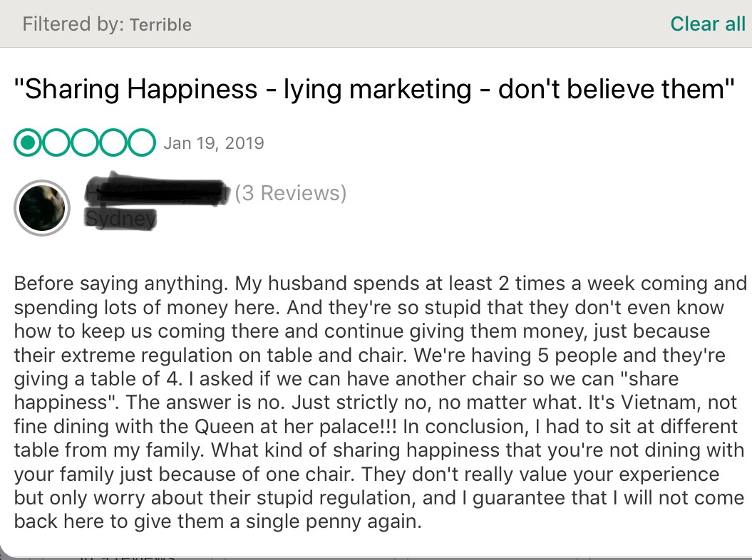752x560 pixels.
Task: Click the second empty rating bubble
Action: [56, 143]
